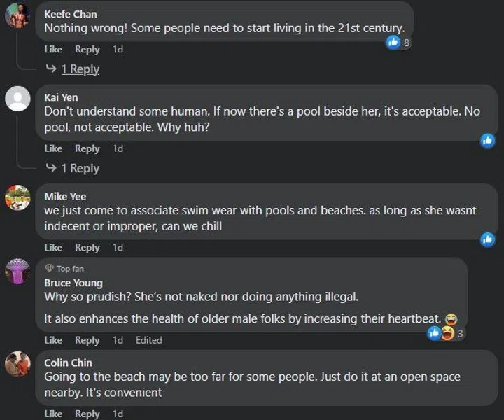Expand 1 Reply under Kai Yen's comment
The image size is (504, 420).
(80, 168)
